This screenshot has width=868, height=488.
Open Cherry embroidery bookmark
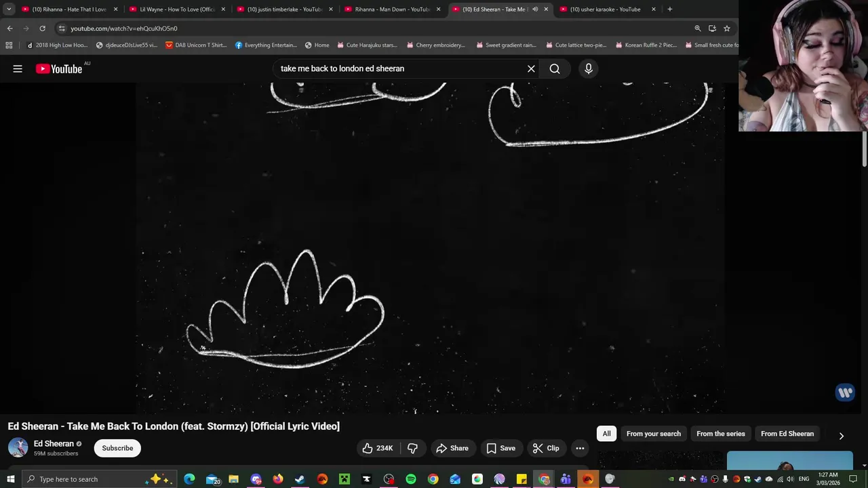pyautogui.click(x=435, y=45)
